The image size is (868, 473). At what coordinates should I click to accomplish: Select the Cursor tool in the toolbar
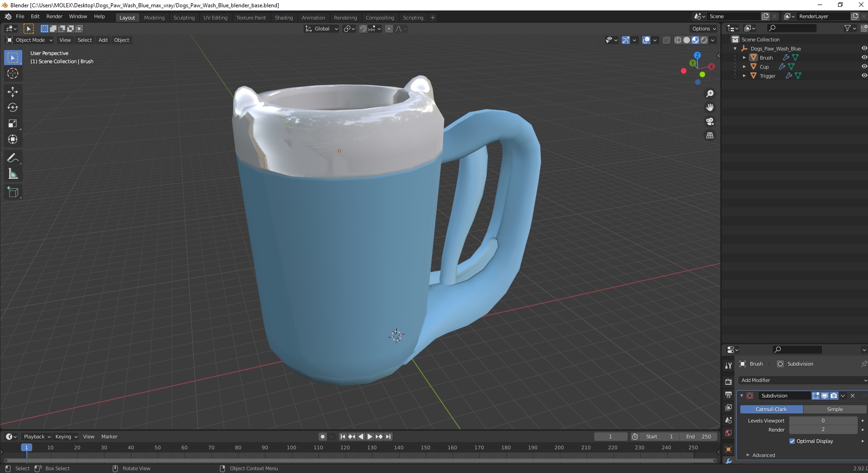click(x=13, y=73)
